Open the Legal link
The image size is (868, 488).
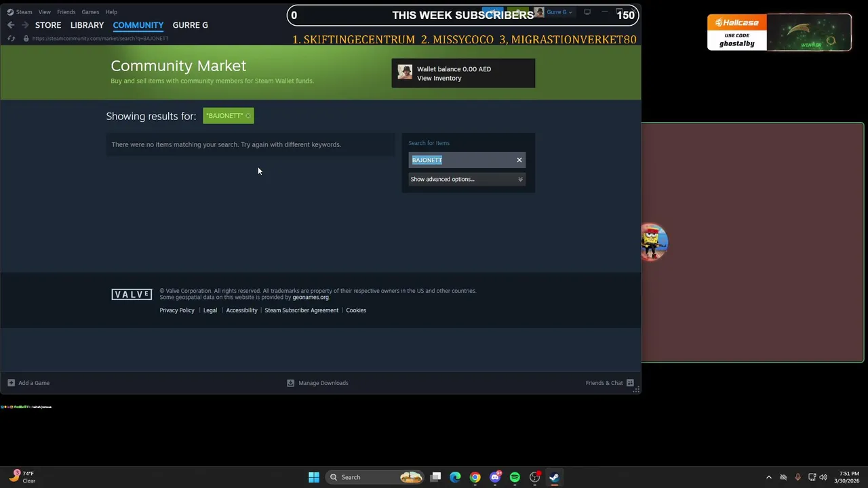tap(210, 310)
